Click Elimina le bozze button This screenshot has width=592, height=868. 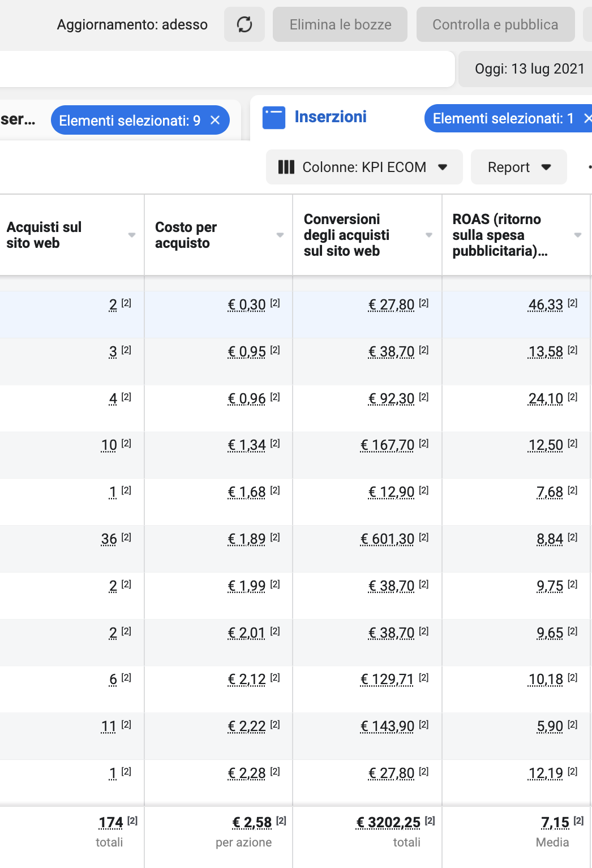[340, 24]
